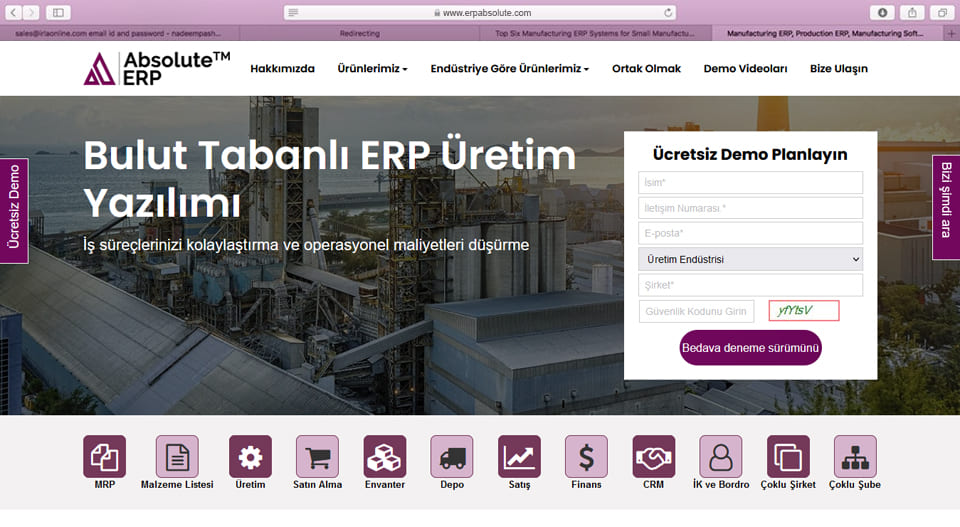Open the Çoklu Şube hierarchy icon
960x527 pixels.
click(x=855, y=457)
